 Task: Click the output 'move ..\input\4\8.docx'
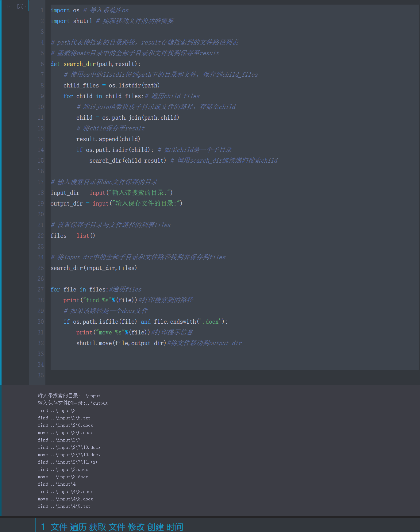click(x=65, y=499)
